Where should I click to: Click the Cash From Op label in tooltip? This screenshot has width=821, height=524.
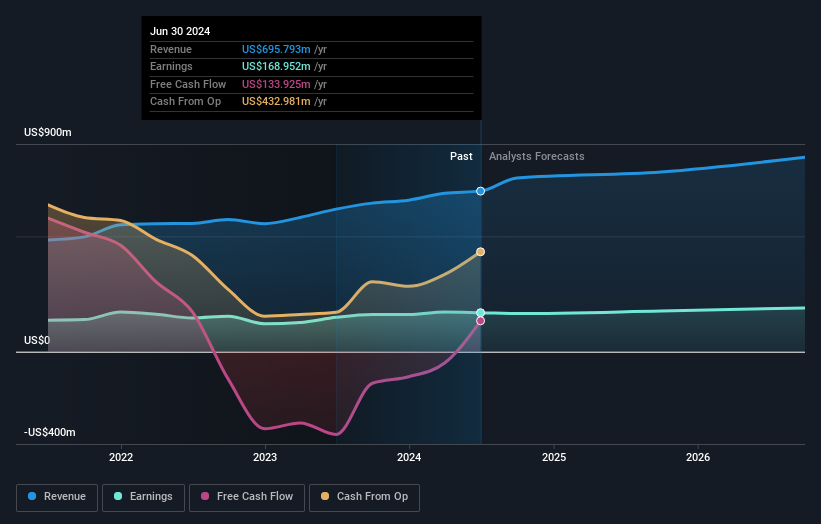185,102
